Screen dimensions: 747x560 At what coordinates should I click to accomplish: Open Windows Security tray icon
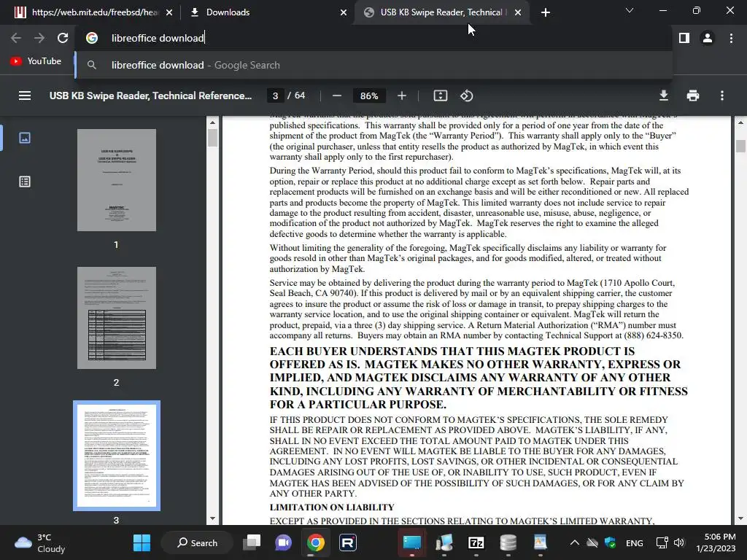tap(611, 542)
